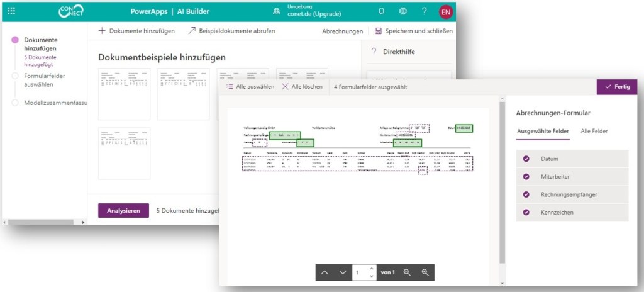Click the page number stepper arrows

372,272
